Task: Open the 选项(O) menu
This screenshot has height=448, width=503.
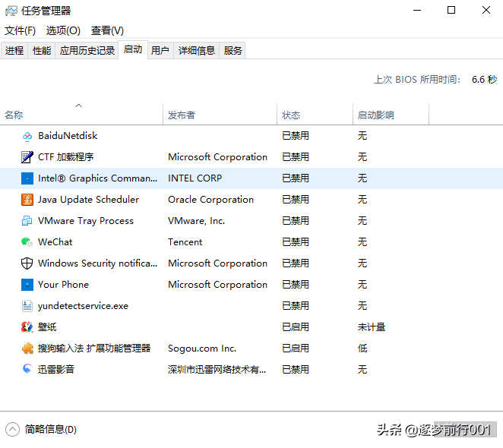Action: [63, 30]
